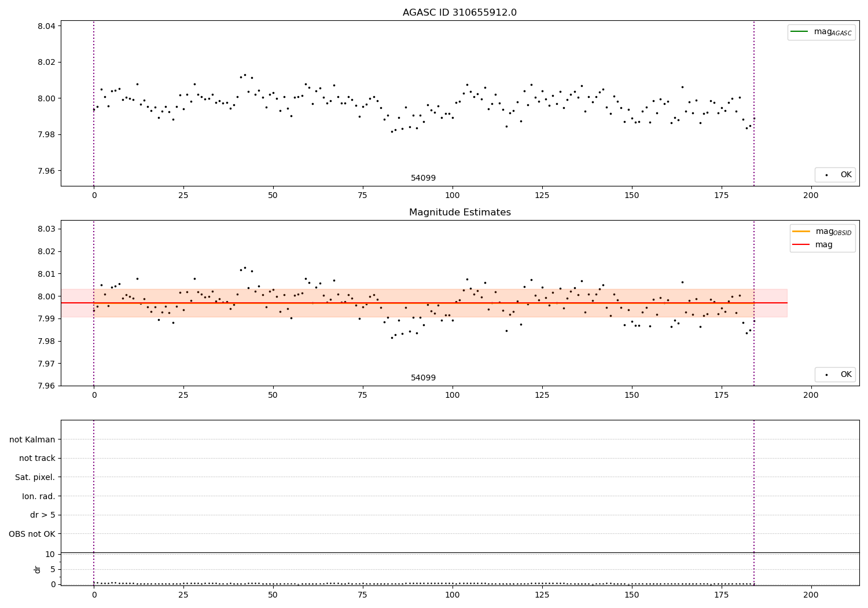Click the "Magnitude Estimates" plot title

[x=459, y=213]
